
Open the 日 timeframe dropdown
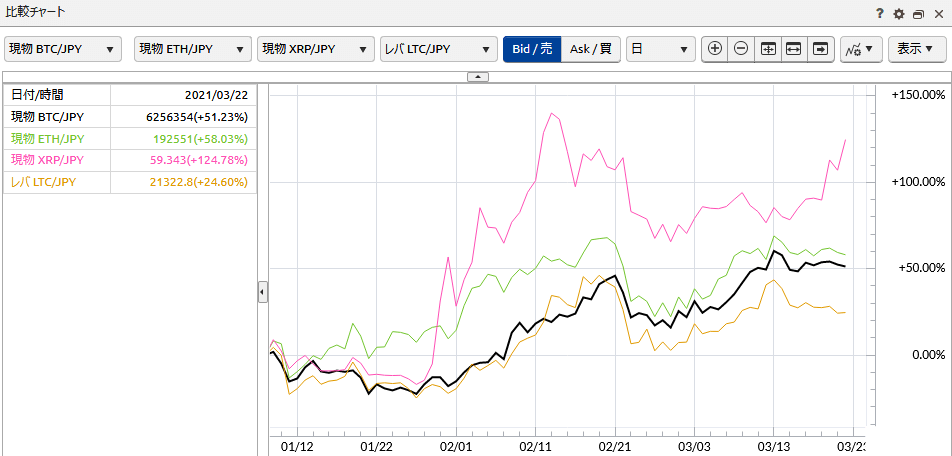pos(660,49)
